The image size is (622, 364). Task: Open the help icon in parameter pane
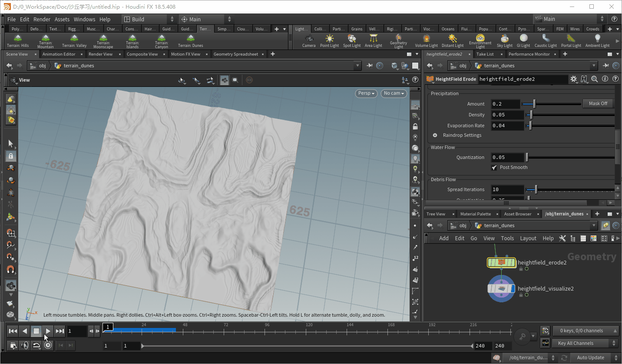coord(615,79)
